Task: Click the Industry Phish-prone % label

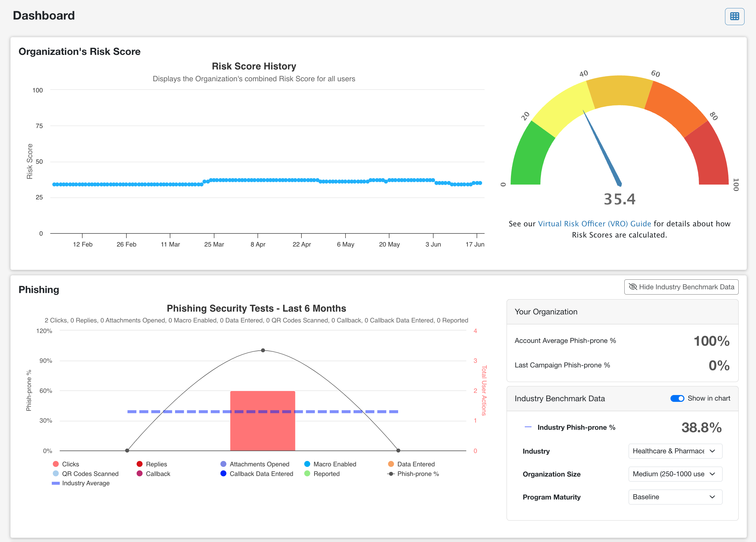Action: pos(576,428)
